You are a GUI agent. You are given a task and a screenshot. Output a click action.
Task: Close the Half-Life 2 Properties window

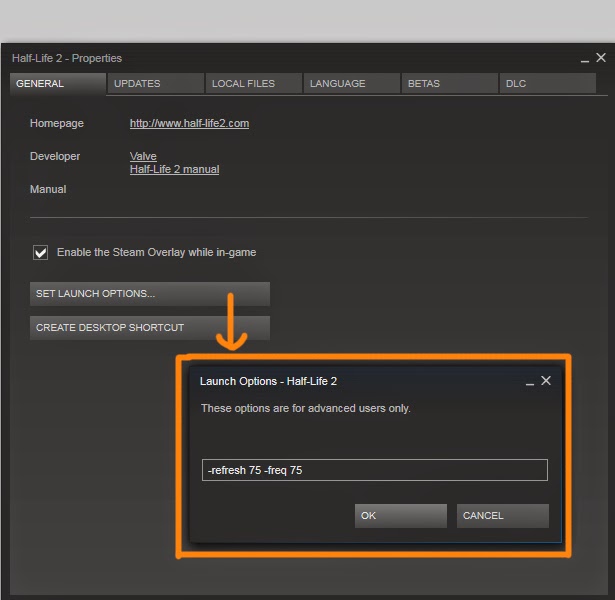point(601,58)
